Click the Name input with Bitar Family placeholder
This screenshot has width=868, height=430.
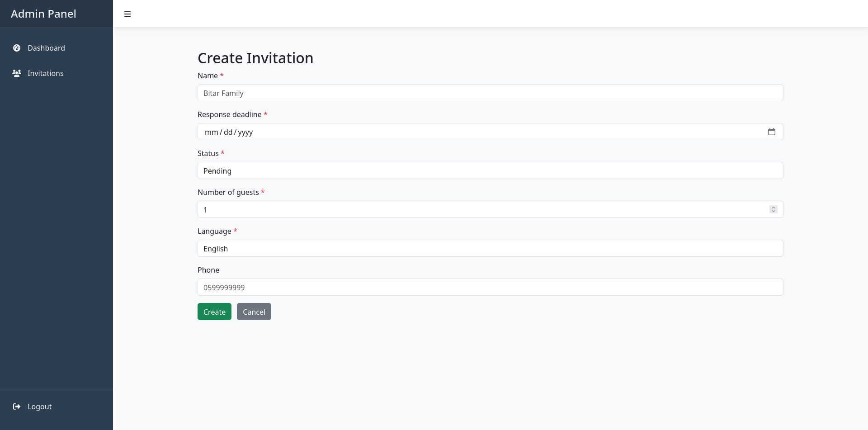coord(490,93)
